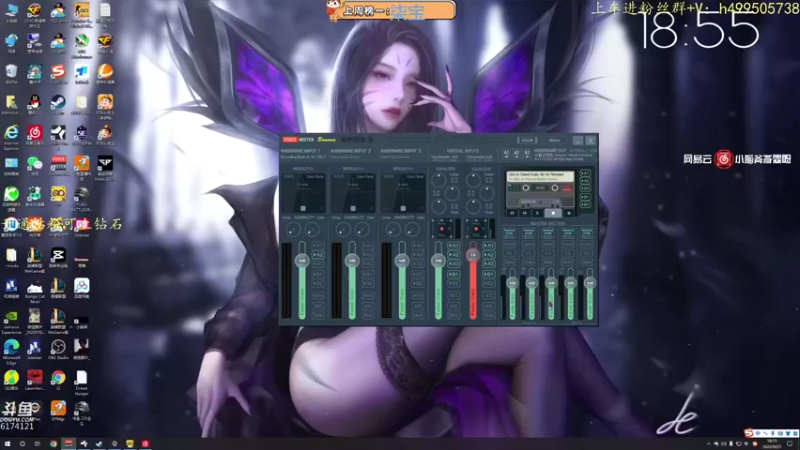
Task: Open the Microsoft Edge desktop icon
Action: 11,347
